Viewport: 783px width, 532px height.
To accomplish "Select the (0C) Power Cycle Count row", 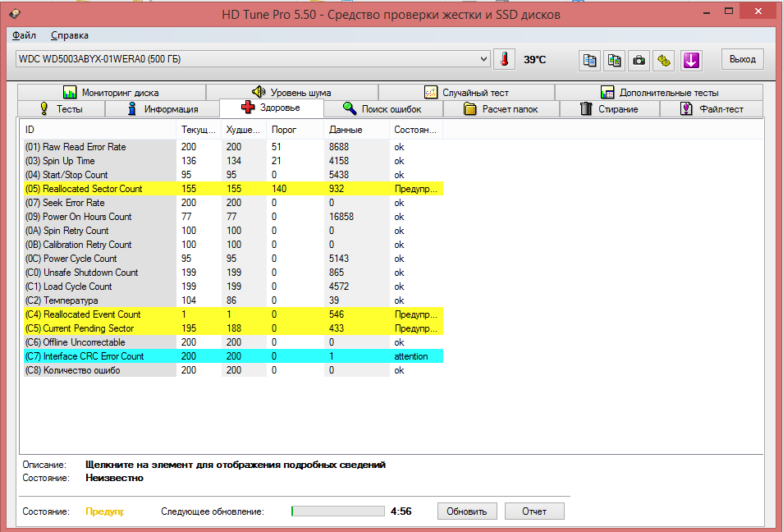I will [x=233, y=259].
